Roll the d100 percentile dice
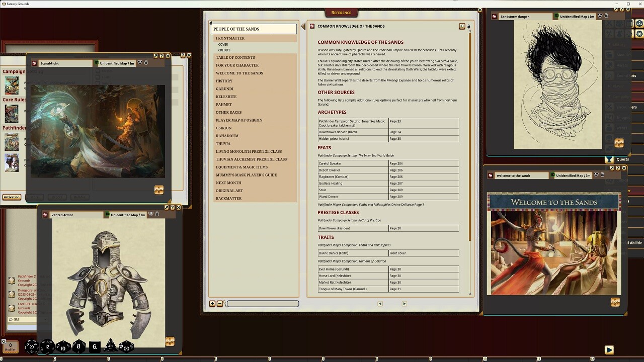 point(125,347)
